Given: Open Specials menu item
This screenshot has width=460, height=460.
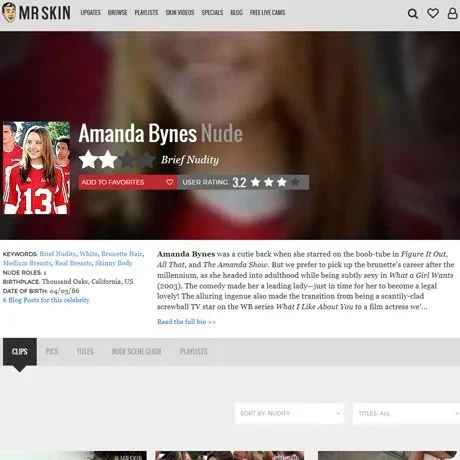Looking at the screenshot, I should click(x=212, y=13).
